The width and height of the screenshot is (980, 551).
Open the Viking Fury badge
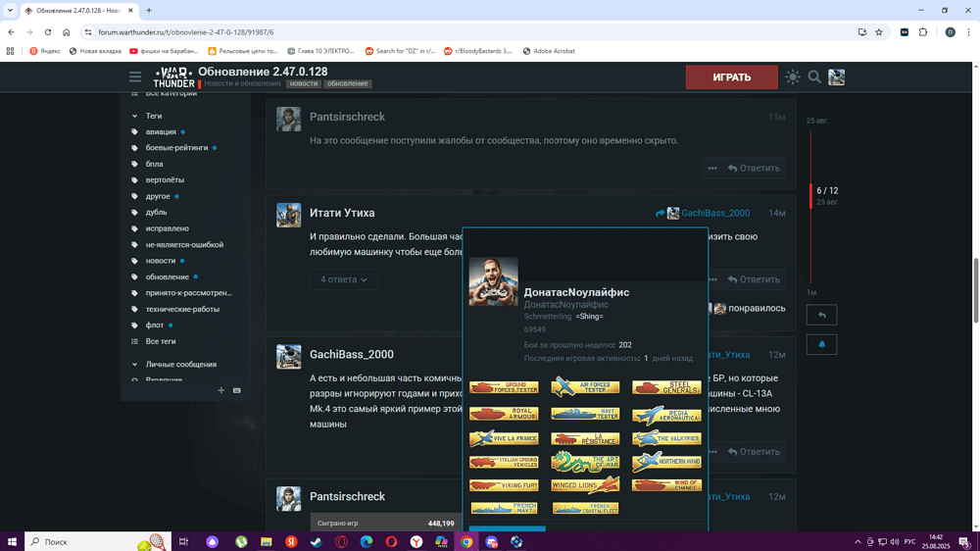pyautogui.click(x=504, y=484)
